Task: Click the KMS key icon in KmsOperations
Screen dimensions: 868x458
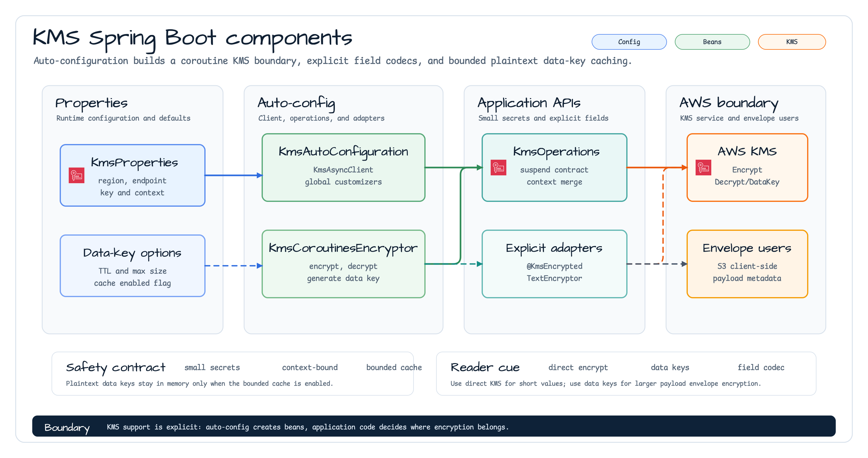Action: click(498, 167)
